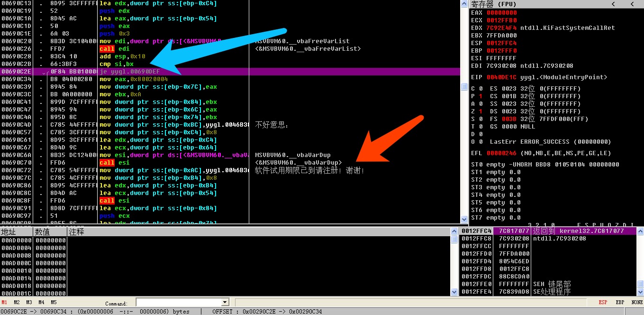Grab the scrollbar thumb left of the stack pane
This screenshot has width=644, height=315.
[454, 240]
